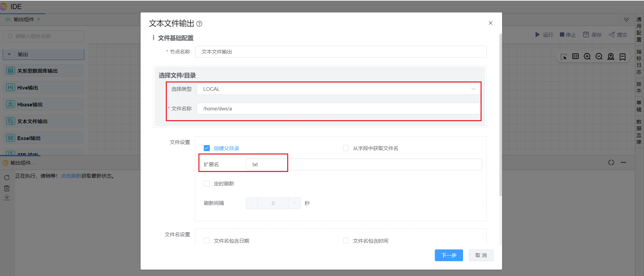Uncheck the 创建父目录 checkbox
644x276 pixels.
207,148
